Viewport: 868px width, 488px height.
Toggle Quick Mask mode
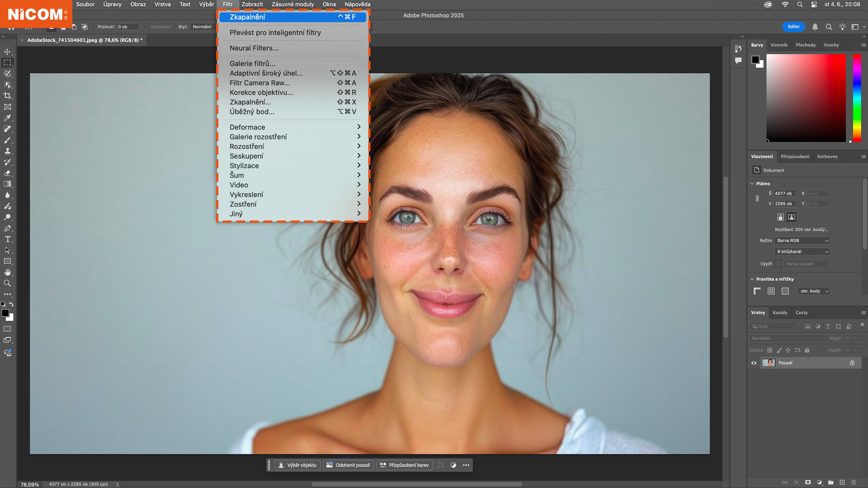tap(7, 329)
